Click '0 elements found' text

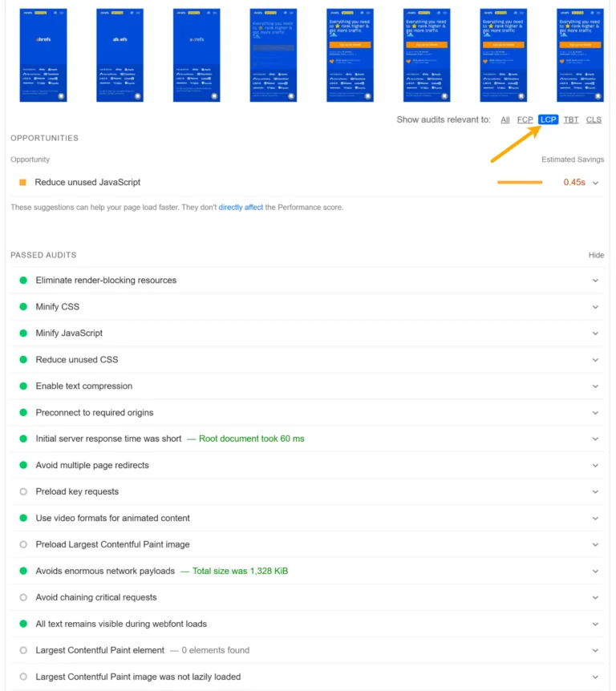coord(216,650)
